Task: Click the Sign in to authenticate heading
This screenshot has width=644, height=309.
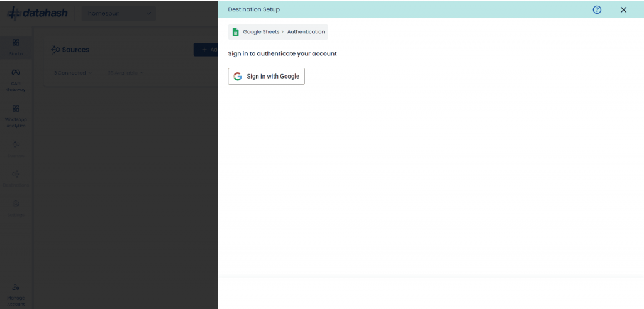Action: [282, 54]
